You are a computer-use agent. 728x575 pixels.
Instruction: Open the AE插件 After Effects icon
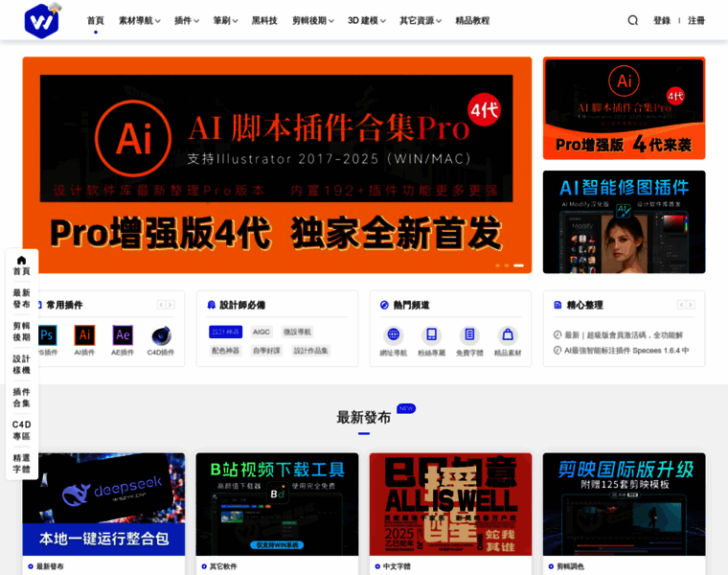[x=123, y=335]
